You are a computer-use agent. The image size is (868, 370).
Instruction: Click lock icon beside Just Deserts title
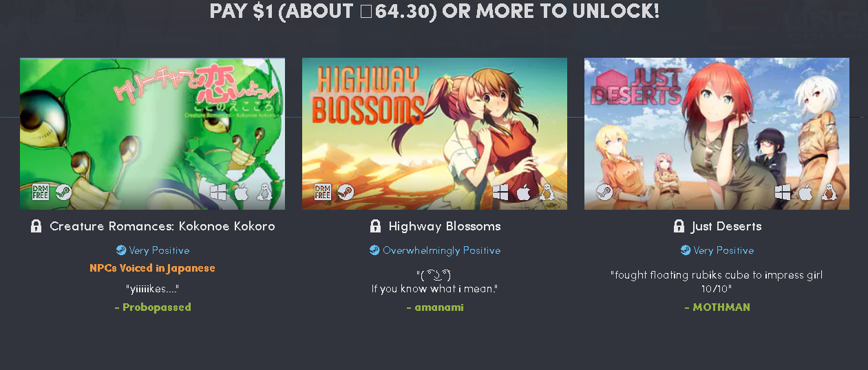pyautogui.click(x=679, y=226)
